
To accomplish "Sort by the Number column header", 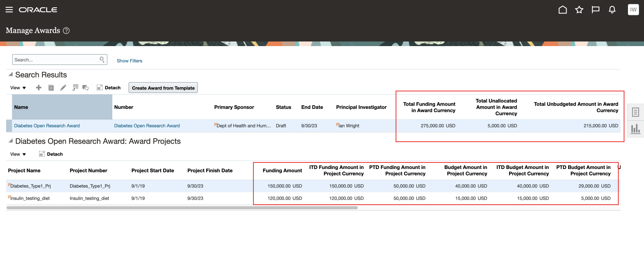I will tap(162, 107).
